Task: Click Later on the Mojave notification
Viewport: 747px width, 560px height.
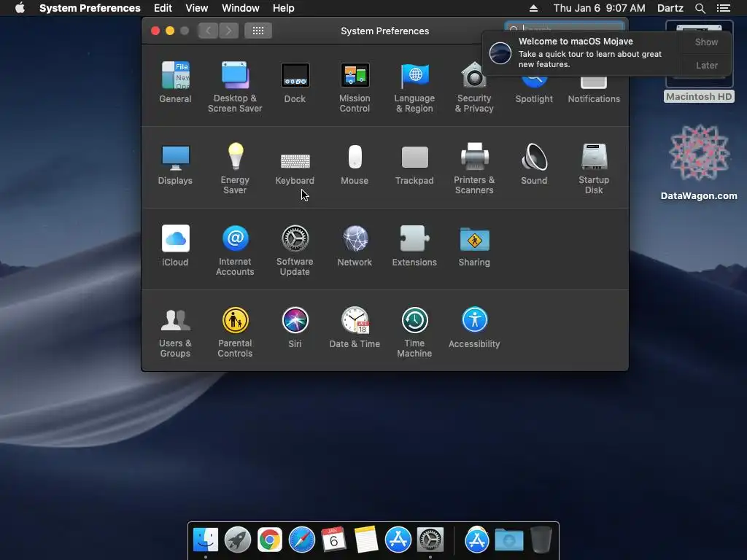Action: point(706,65)
